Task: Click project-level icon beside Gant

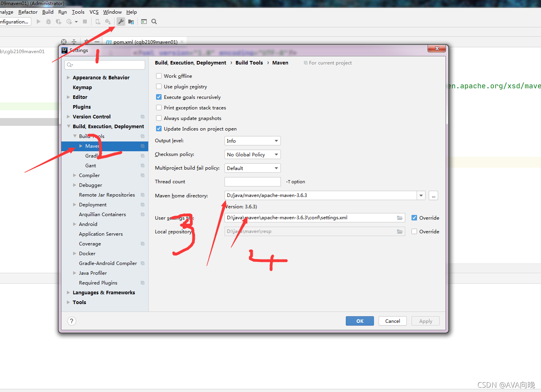Action: coord(142,165)
